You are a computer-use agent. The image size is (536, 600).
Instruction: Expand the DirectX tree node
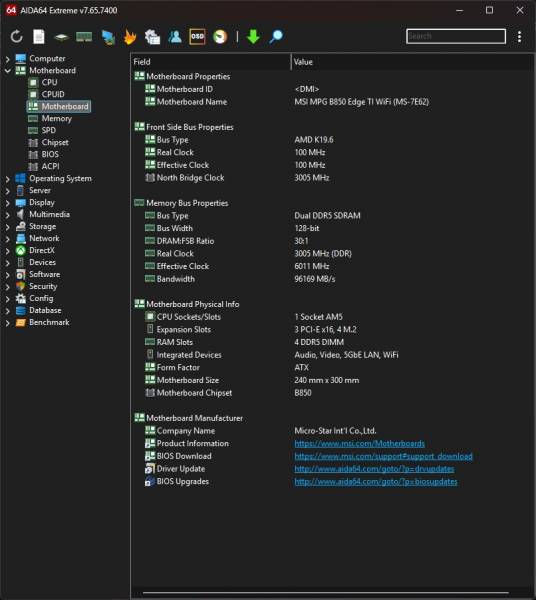click(x=7, y=251)
